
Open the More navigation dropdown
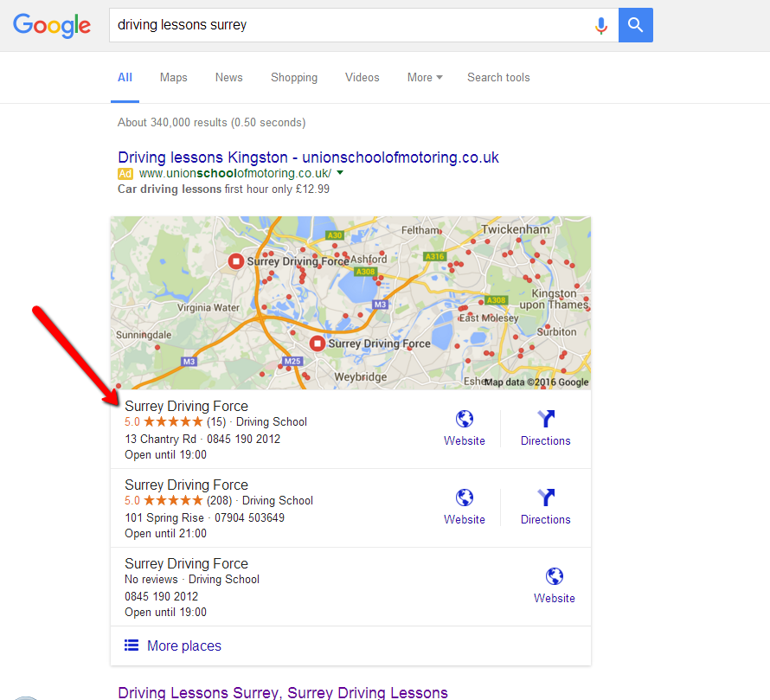(x=423, y=77)
